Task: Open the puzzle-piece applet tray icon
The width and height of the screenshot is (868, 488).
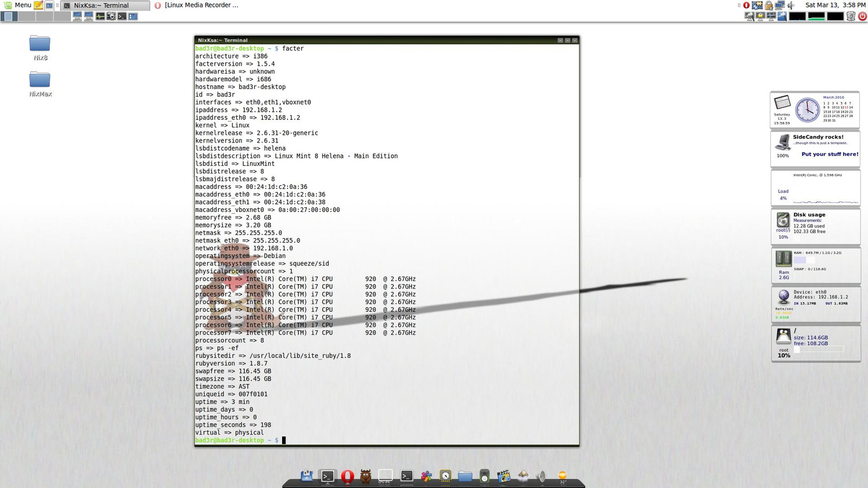Action: pyautogui.click(x=757, y=5)
